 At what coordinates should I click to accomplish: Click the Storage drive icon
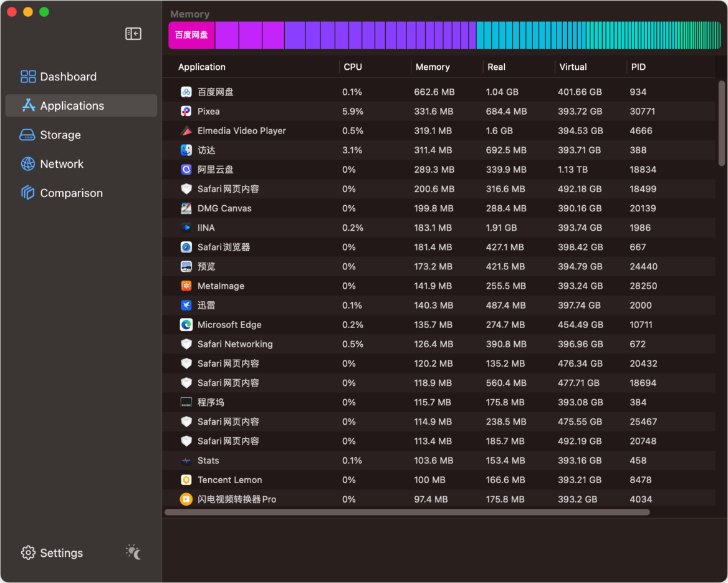tap(27, 135)
